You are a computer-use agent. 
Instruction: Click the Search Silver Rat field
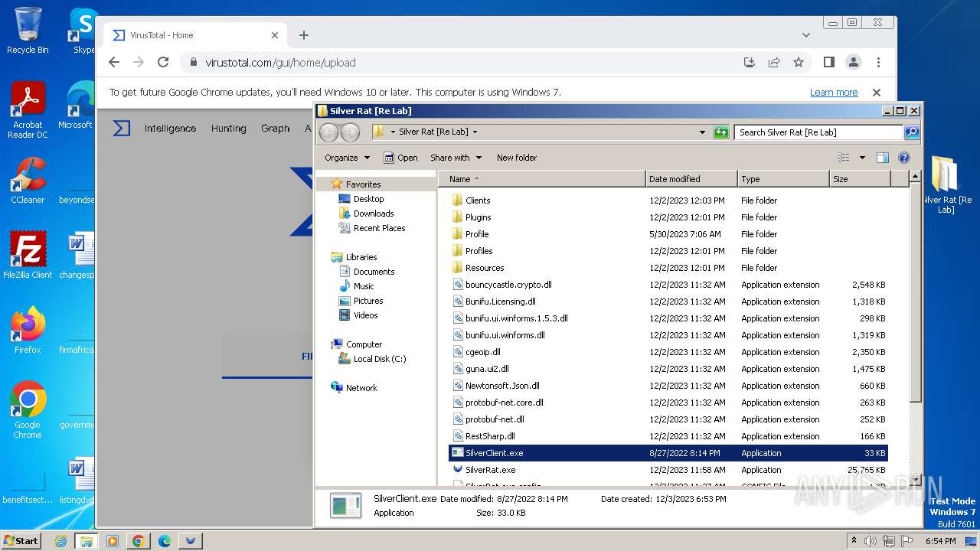[818, 132]
